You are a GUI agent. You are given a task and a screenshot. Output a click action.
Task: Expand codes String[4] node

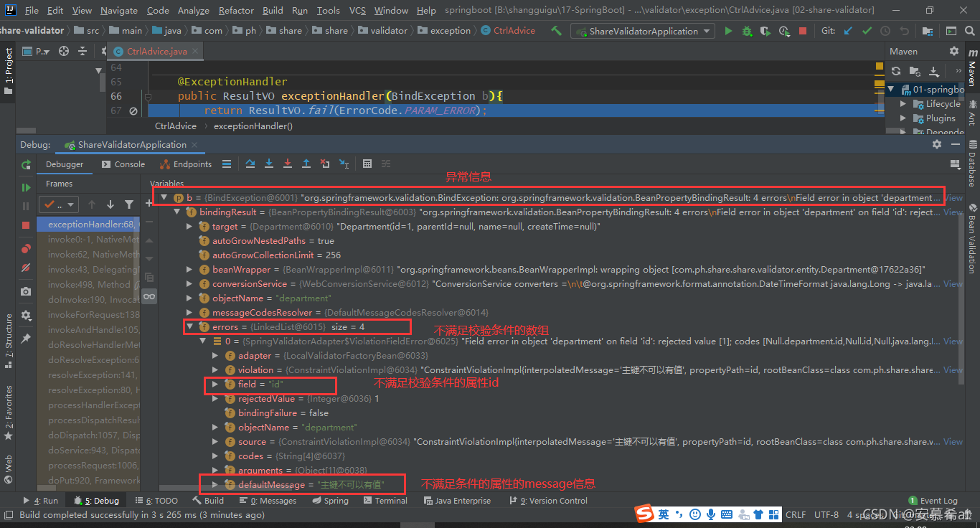pyautogui.click(x=215, y=456)
